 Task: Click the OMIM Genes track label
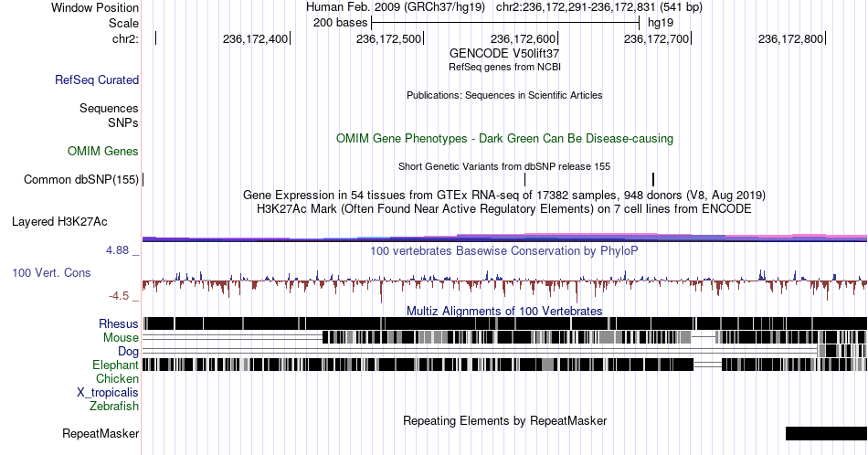[102, 151]
